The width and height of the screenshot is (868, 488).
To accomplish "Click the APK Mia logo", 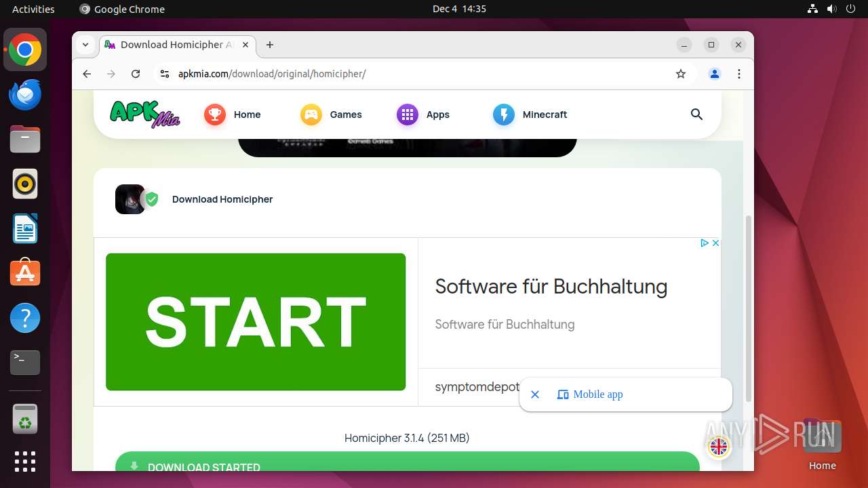I will point(145,114).
